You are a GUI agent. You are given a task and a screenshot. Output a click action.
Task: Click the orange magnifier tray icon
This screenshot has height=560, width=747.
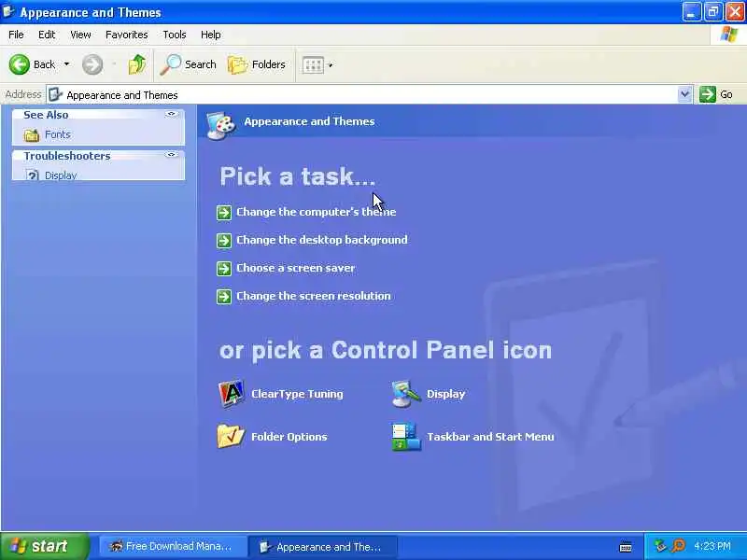point(678,546)
